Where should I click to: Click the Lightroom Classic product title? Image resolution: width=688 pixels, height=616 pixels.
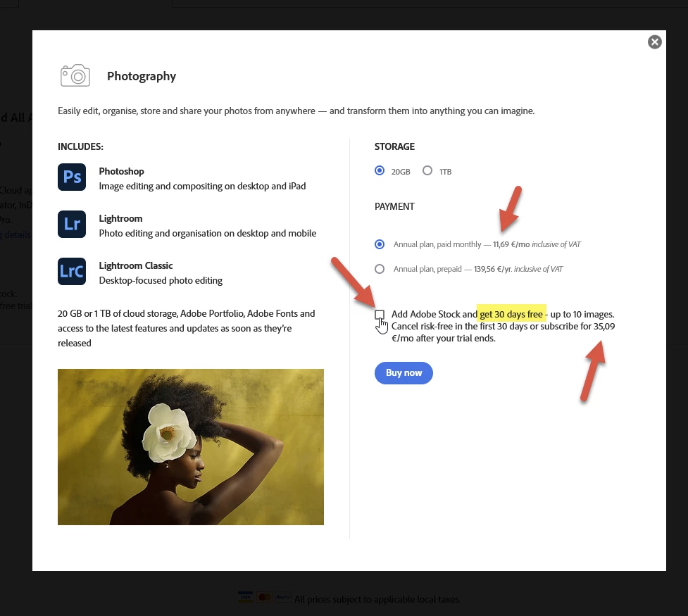click(136, 265)
